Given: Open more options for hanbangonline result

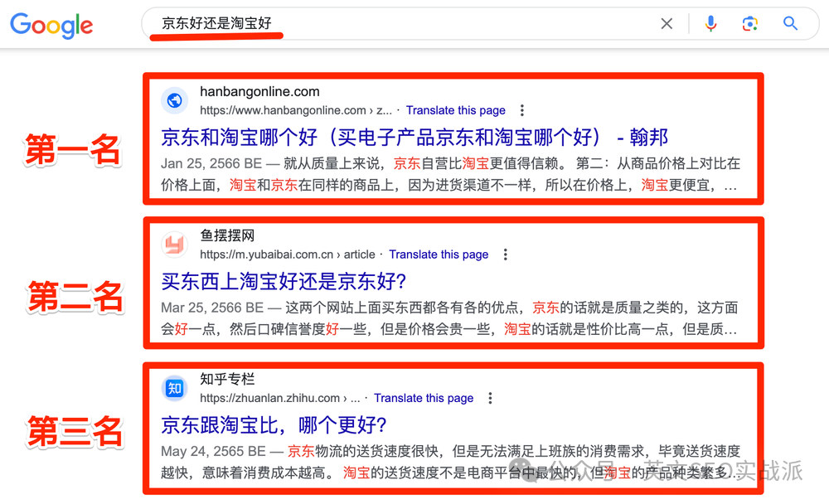Looking at the screenshot, I should [x=521, y=110].
